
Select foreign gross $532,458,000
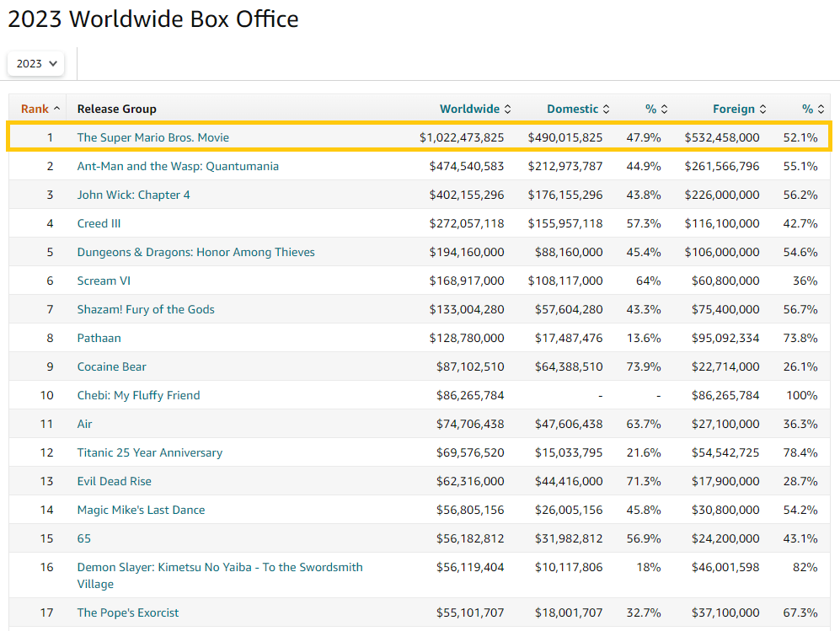722,137
